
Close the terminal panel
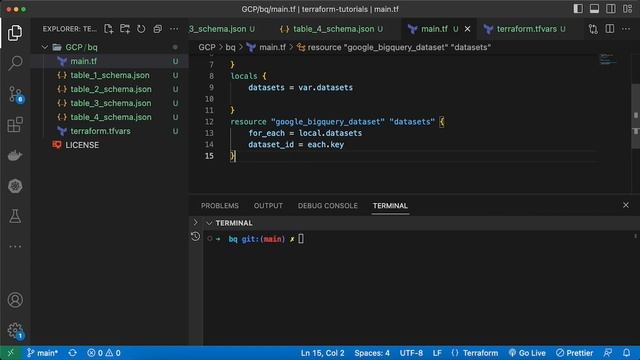pyautogui.click(x=626, y=205)
